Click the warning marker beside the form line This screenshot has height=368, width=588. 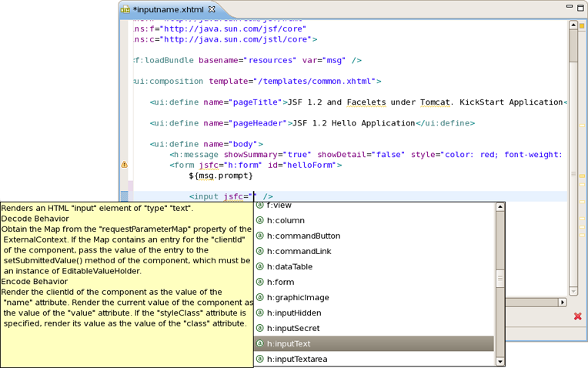124,165
